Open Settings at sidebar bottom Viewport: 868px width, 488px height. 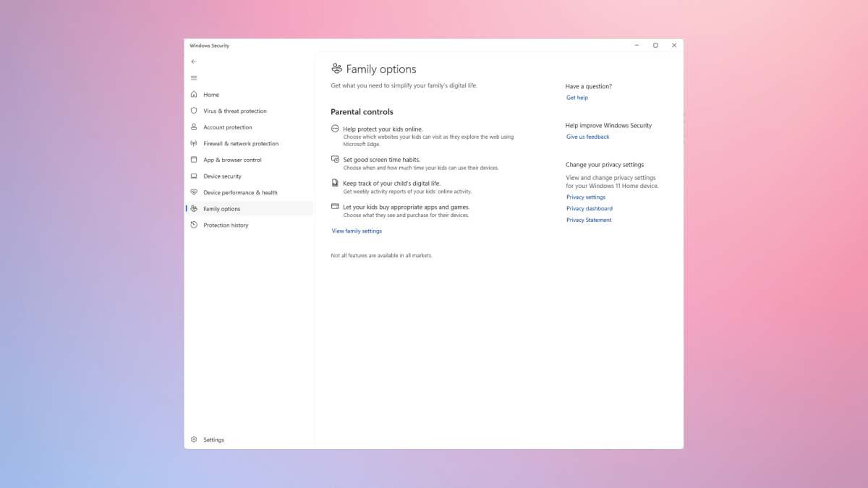[x=249, y=440]
